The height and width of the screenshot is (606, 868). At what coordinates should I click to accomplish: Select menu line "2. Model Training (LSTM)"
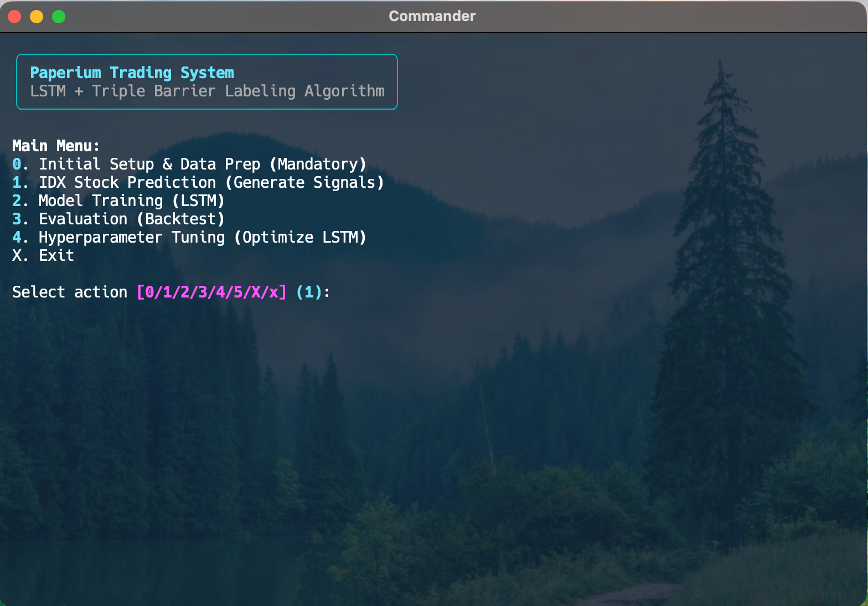tap(118, 201)
